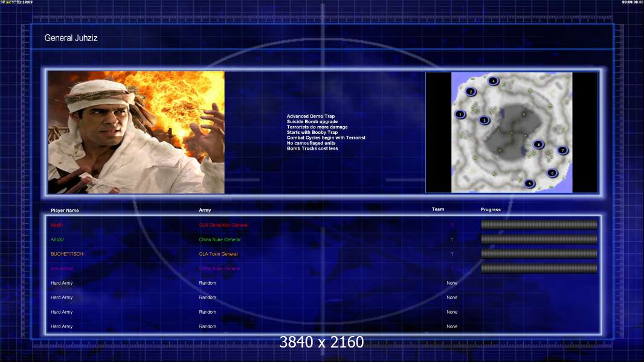This screenshot has height=362, width=644.
Task: Click the Army column header
Action: (205, 211)
